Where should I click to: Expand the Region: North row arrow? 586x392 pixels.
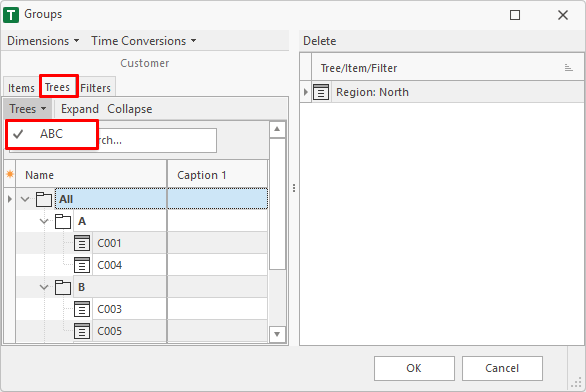click(x=306, y=92)
